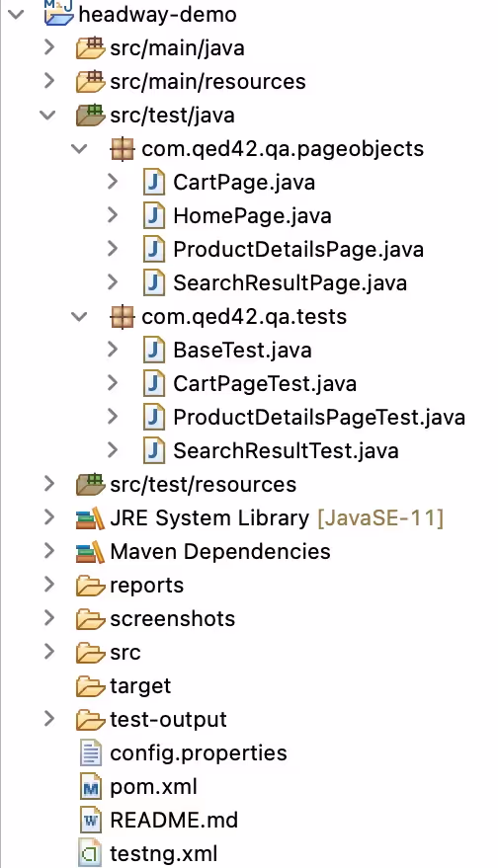This screenshot has height=868, width=498.
Task: Expand CartPage.java to show members
Action: 113,182
